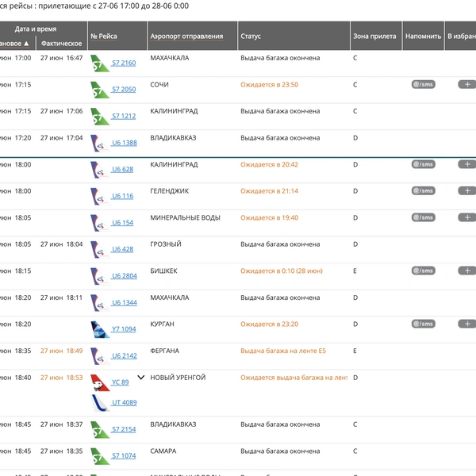Click the Ural Airlines logo beside U6 628
The image size is (476, 476).
click(100, 170)
